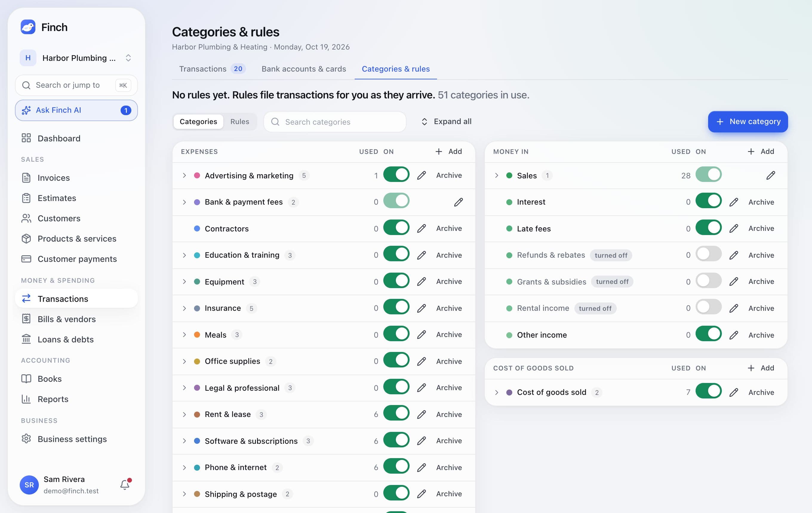Open Bank accounts & cards tab
The width and height of the screenshot is (812, 513).
(x=304, y=69)
